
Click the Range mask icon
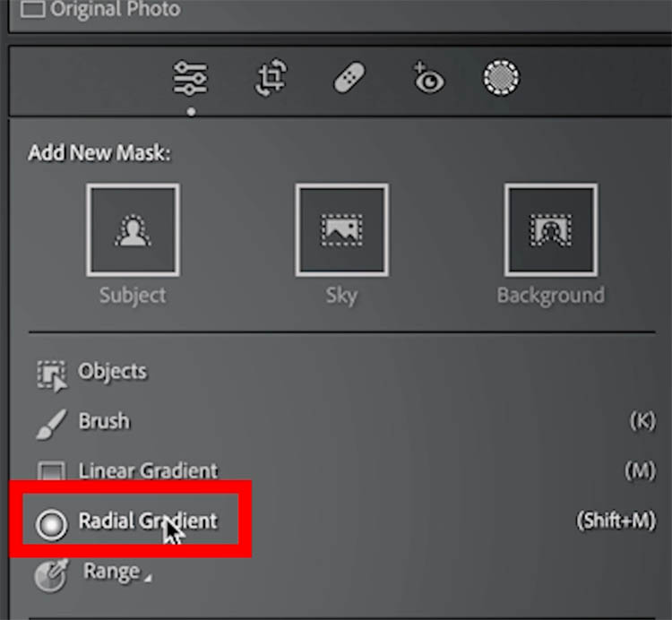51,574
